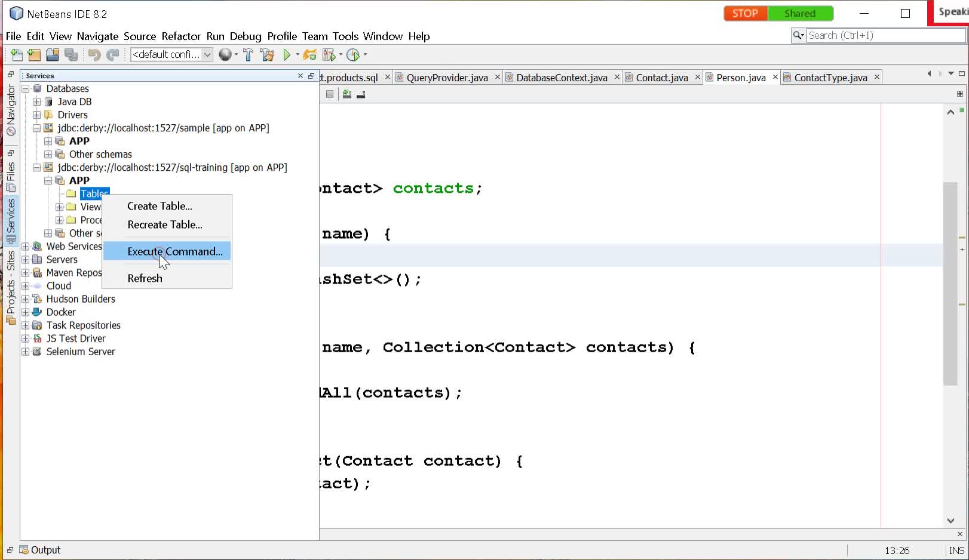Click the Redo toolbar icon
Image resolution: width=969 pixels, height=560 pixels.
point(112,55)
